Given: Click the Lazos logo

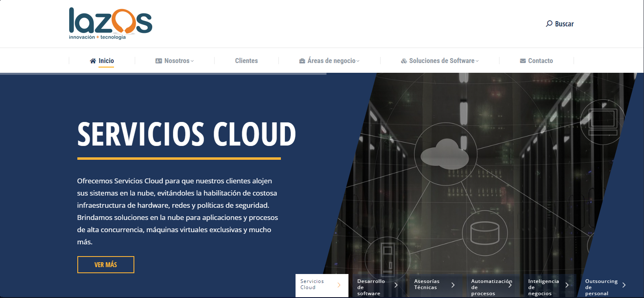Looking at the screenshot, I should [110, 23].
